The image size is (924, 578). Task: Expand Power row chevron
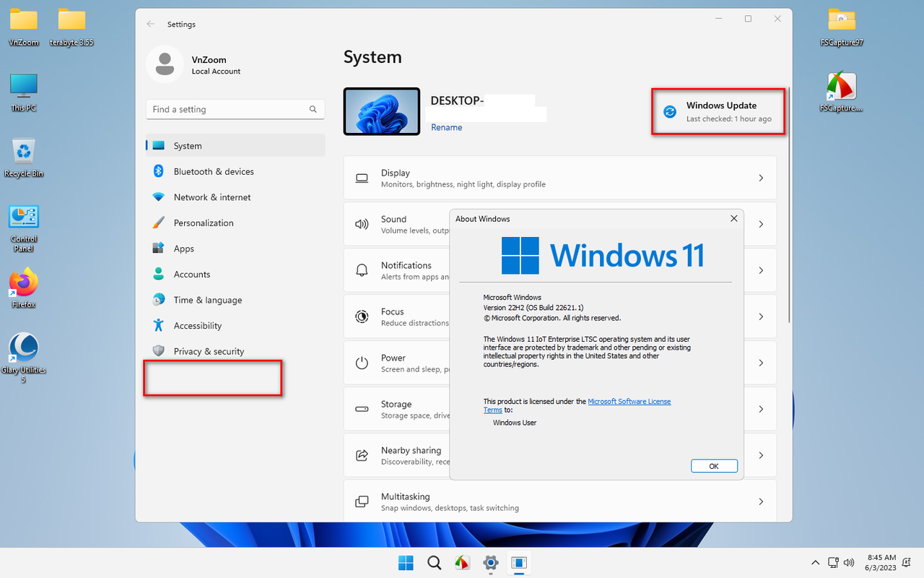(x=761, y=363)
